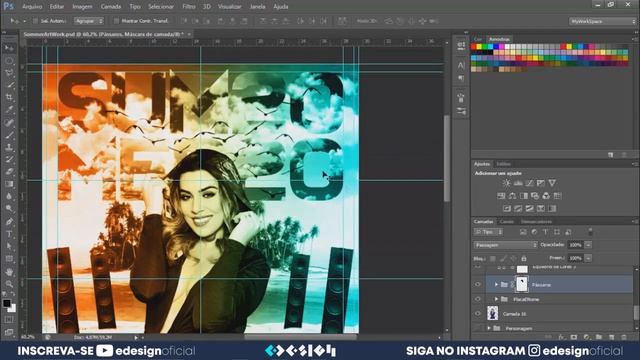Select the Horizontal Type tool
Screen dimensions: 640x360
(9, 234)
